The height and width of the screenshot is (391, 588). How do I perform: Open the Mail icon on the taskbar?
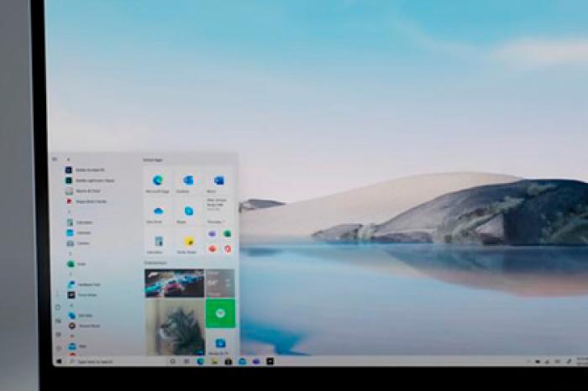pos(242,362)
